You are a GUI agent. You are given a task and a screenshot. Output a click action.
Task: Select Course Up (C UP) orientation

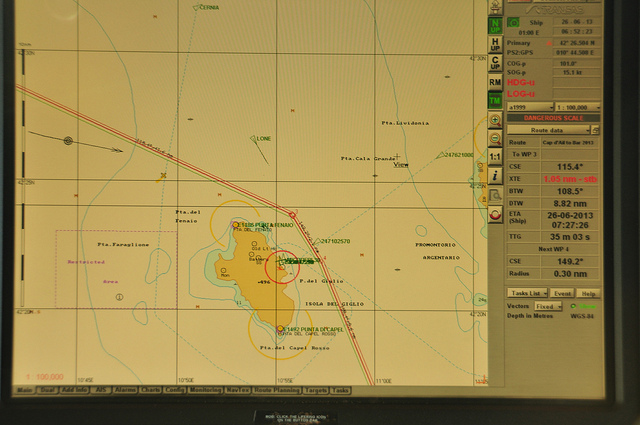[x=495, y=63]
